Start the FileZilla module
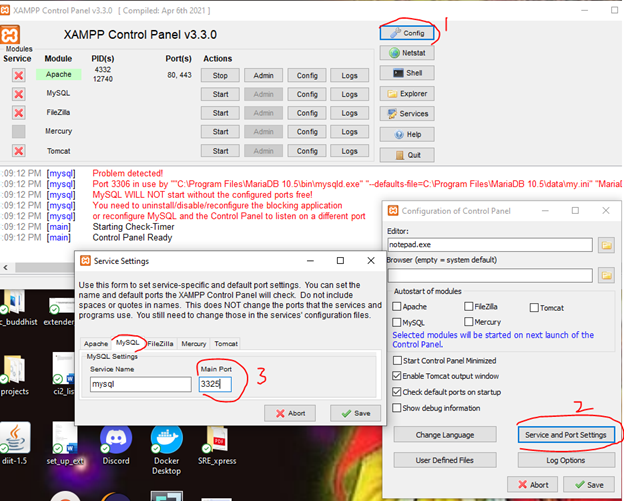The height and width of the screenshot is (501, 624). coord(220,113)
